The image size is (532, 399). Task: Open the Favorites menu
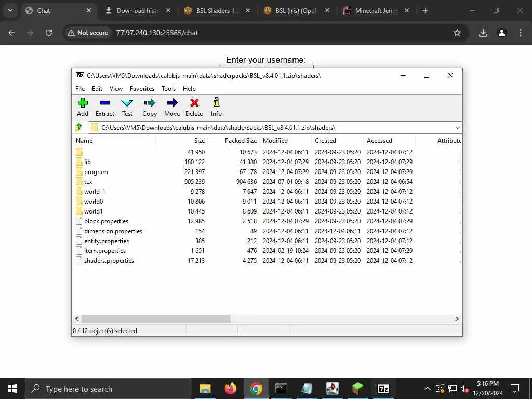tap(142, 88)
